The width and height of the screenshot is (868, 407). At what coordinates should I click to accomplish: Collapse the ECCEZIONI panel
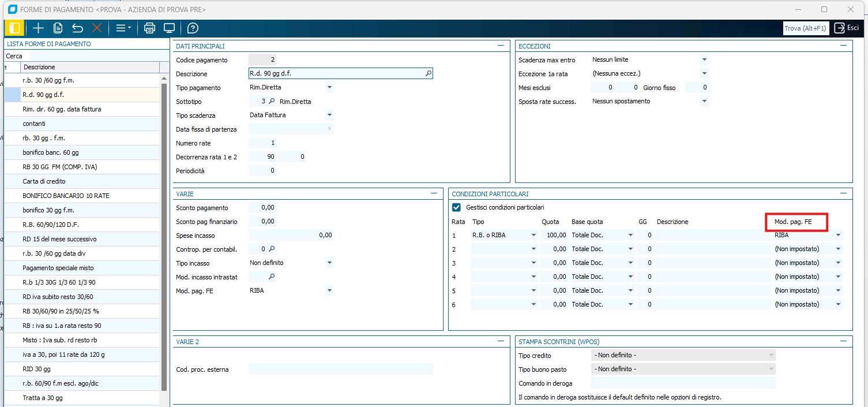point(843,46)
